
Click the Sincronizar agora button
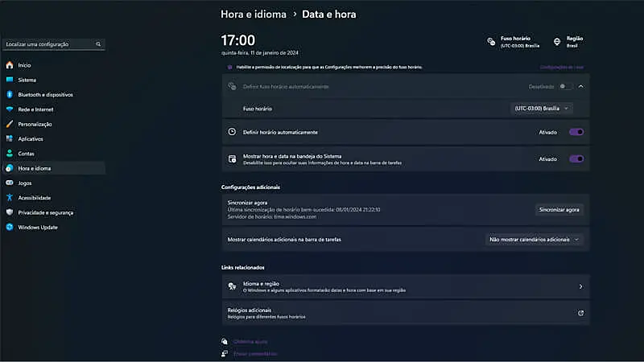click(x=559, y=210)
